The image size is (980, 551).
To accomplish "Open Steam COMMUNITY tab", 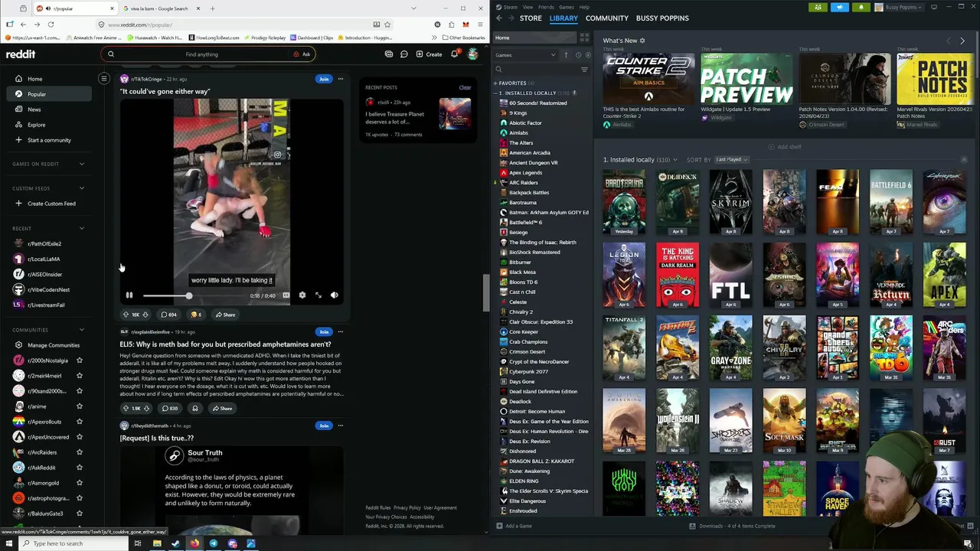I will click(x=607, y=18).
